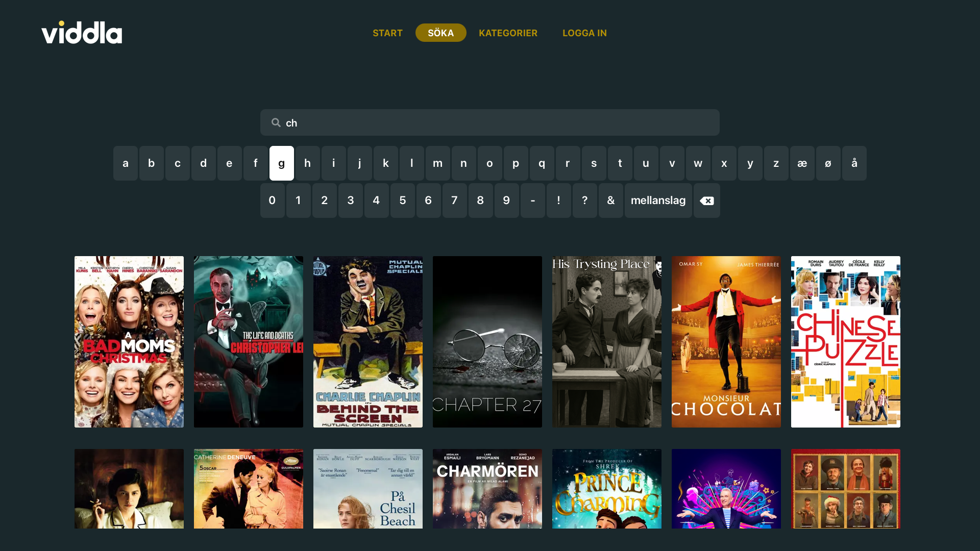Open the START menu item
The height and width of the screenshot is (551, 980).
point(387,33)
